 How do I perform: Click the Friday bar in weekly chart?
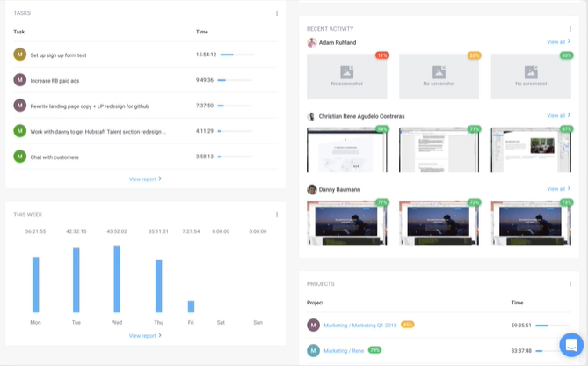click(x=191, y=306)
